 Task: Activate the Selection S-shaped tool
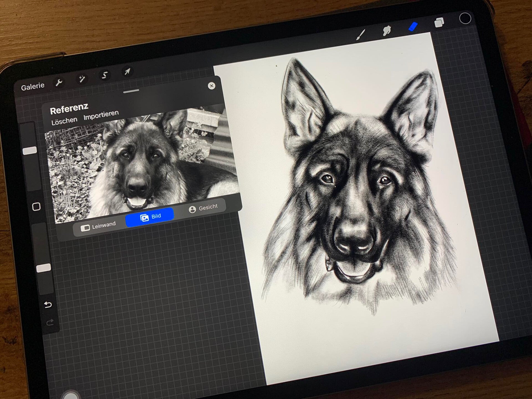[105, 75]
